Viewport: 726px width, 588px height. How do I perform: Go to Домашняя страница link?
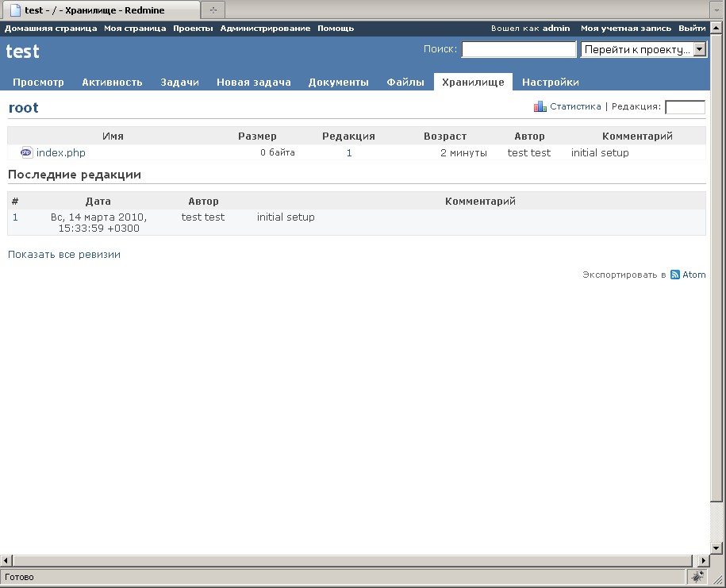pyautogui.click(x=51, y=29)
